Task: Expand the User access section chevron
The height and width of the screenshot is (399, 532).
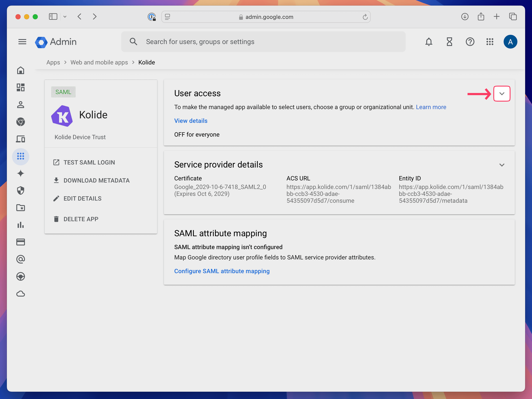Action: pos(502,94)
